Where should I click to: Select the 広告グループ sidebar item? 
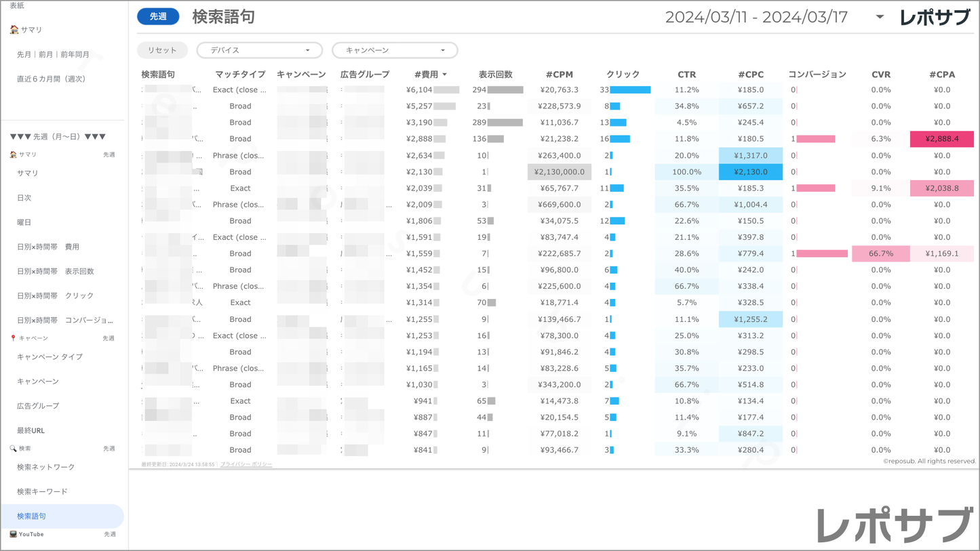click(38, 406)
